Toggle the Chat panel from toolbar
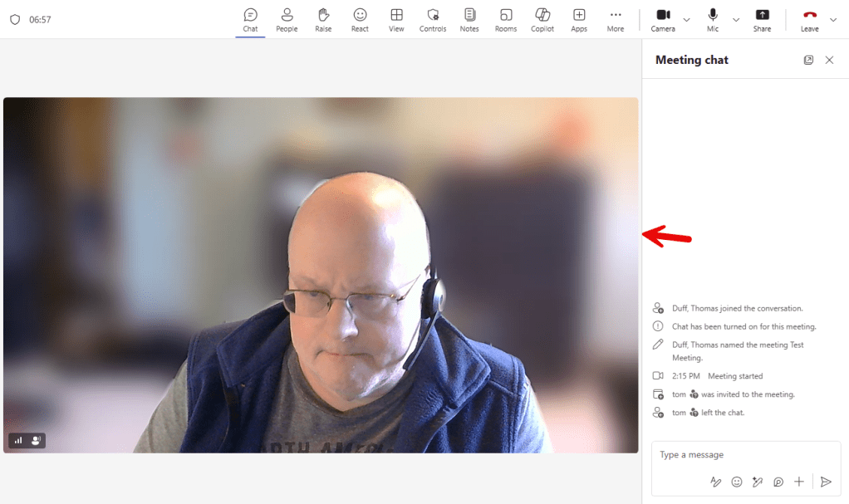 click(x=250, y=19)
